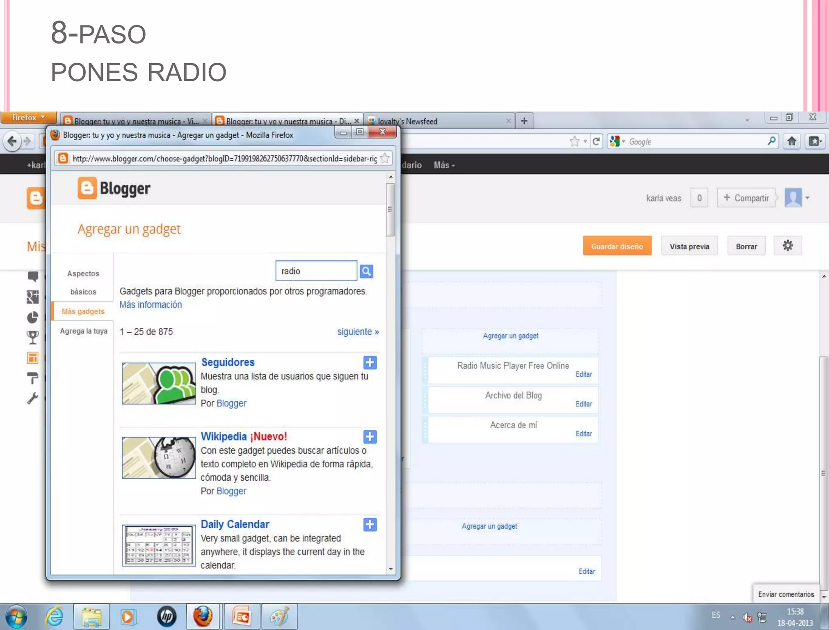The width and height of the screenshot is (840, 630).
Task: Open the Earnings trophy icon in Blogger sidebar
Action: (33, 337)
